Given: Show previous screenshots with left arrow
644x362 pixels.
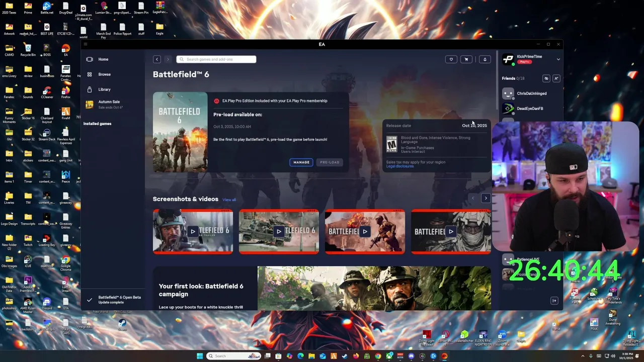Looking at the screenshot, I should (472, 198).
